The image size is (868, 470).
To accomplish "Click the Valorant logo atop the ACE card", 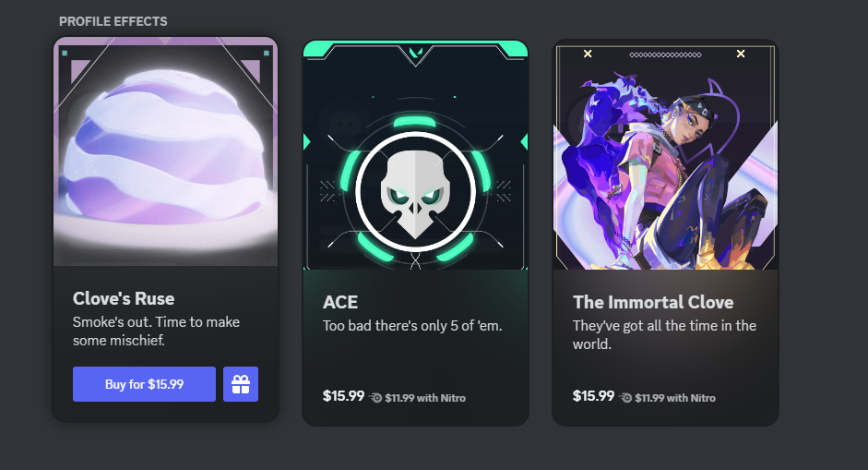I will pos(416,53).
